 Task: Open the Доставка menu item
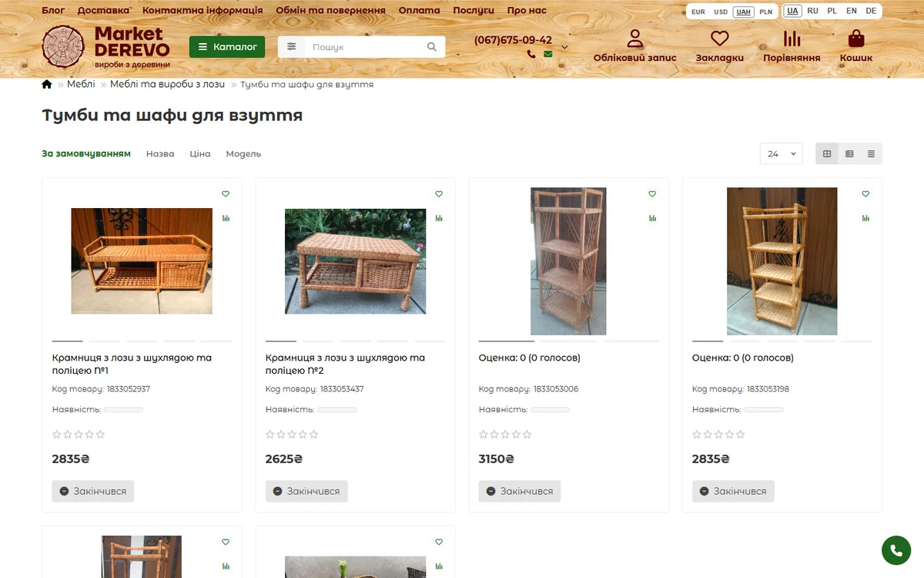click(103, 11)
